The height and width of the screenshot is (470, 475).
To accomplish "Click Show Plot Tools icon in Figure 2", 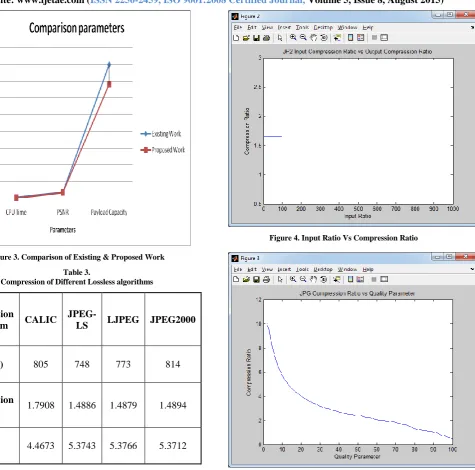I will (x=384, y=38).
